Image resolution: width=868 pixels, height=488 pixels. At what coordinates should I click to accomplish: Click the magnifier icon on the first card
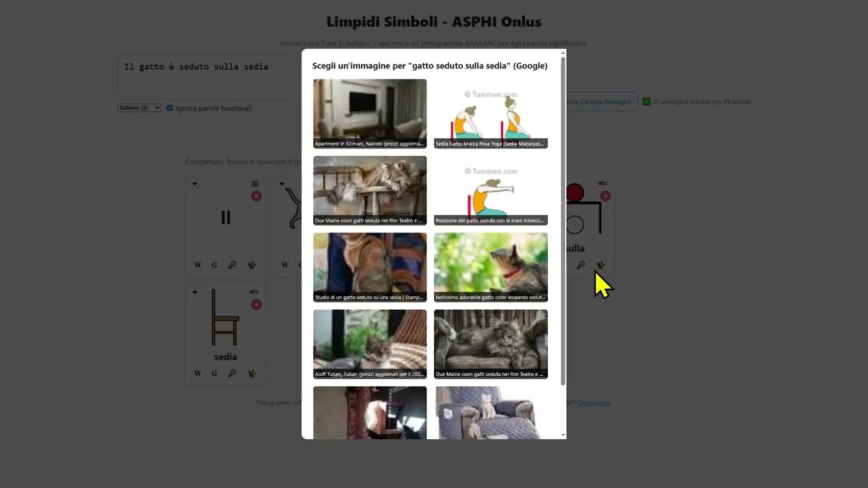coord(232,265)
